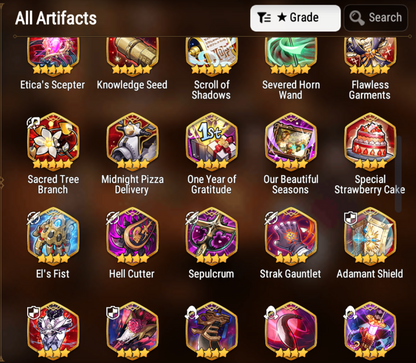Click the artifact list scrollbar

tap(398, 174)
